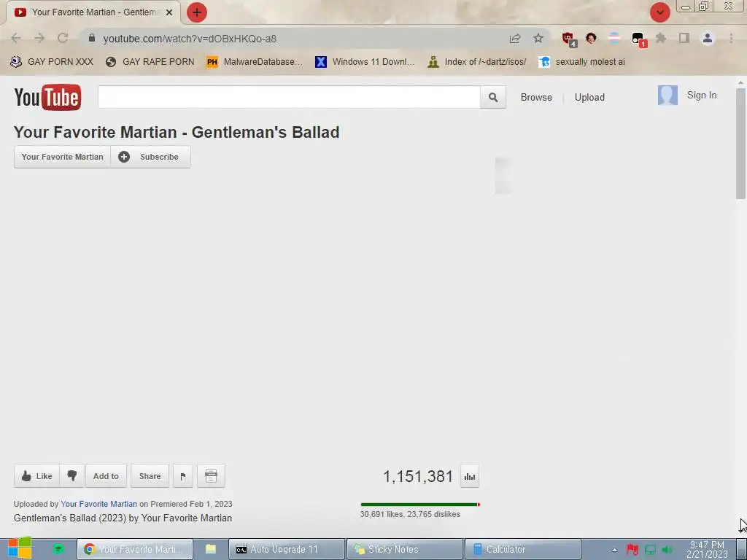Screen dimensions: 747x560
Task: Reload the page with the refresh icon
Action: (63, 38)
